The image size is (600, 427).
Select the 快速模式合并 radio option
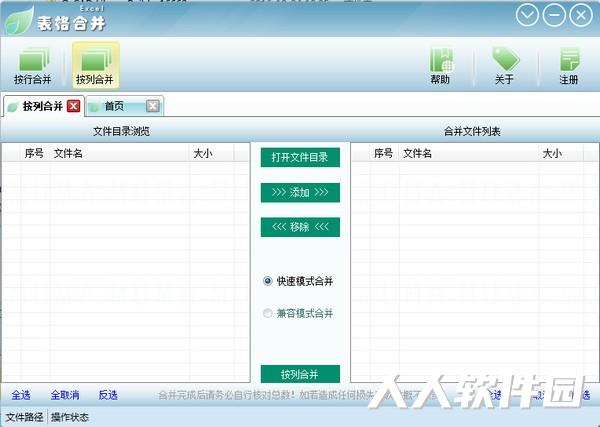pos(298,281)
